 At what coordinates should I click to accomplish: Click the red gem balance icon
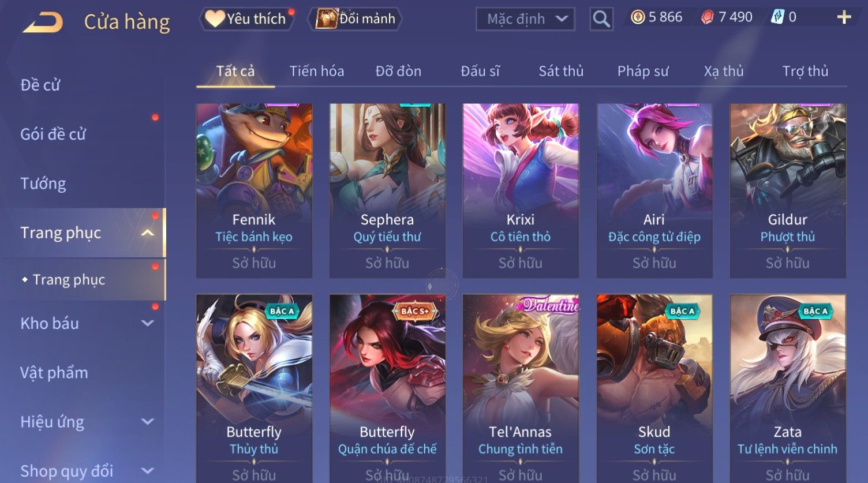point(707,17)
